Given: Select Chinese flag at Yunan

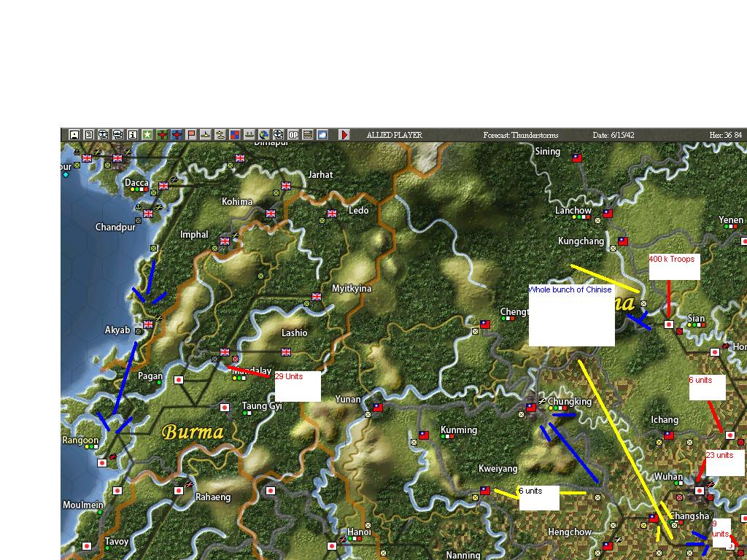Looking at the screenshot, I should coord(378,407).
